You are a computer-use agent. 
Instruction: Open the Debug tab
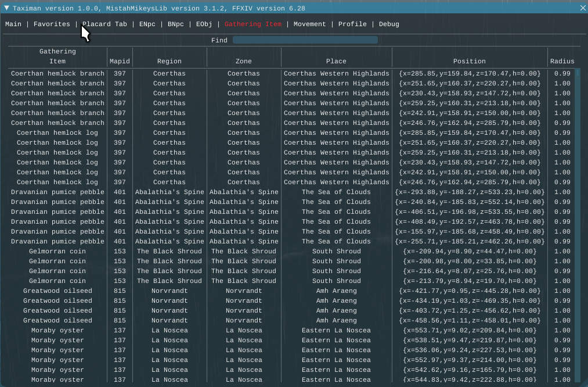pos(389,24)
